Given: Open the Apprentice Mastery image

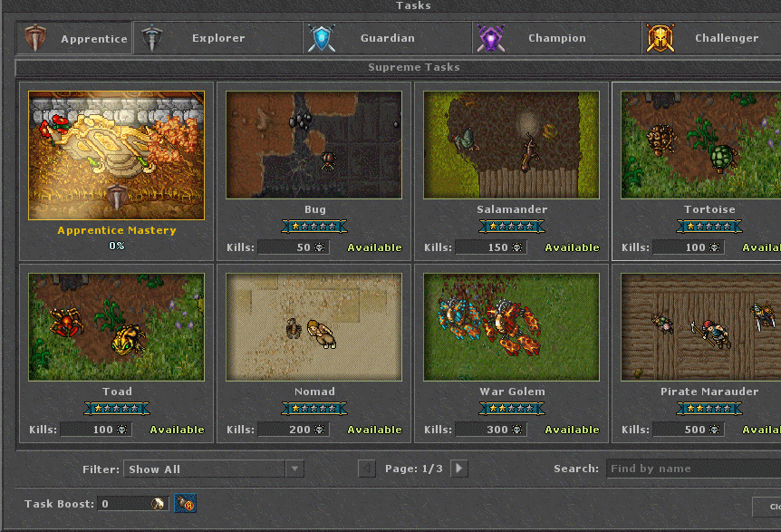Looking at the screenshot, I should click(x=117, y=155).
